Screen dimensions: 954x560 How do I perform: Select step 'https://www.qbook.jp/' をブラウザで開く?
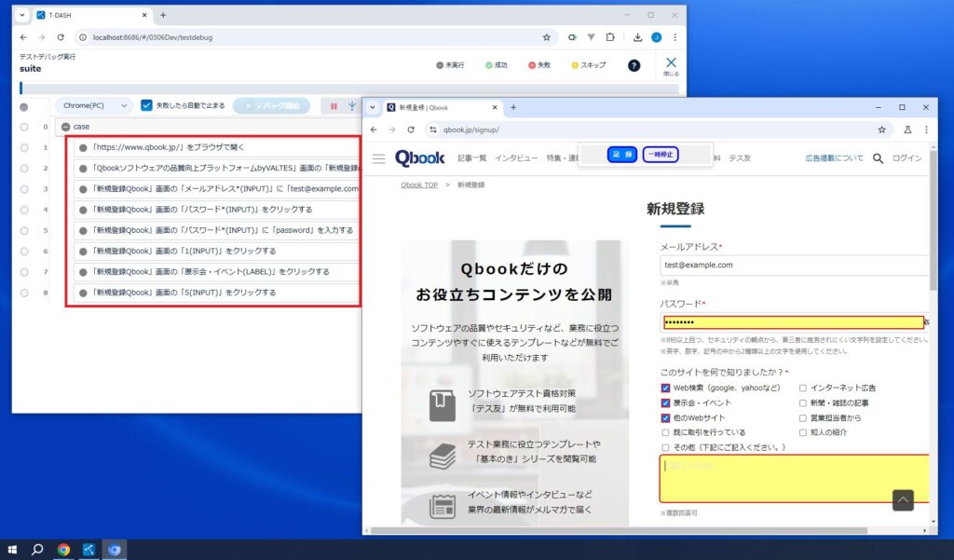pyautogui.click(x=216, y=147)
